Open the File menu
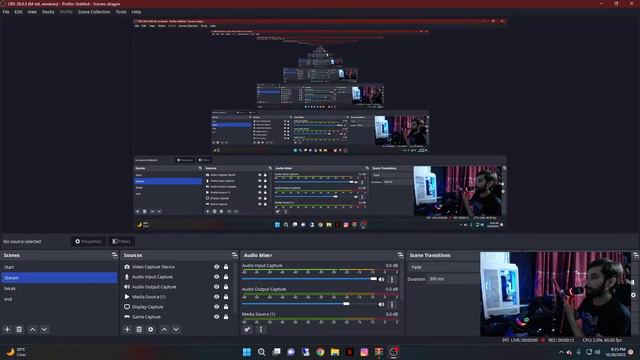Screen dimensions: 640x360 [6, 12]
